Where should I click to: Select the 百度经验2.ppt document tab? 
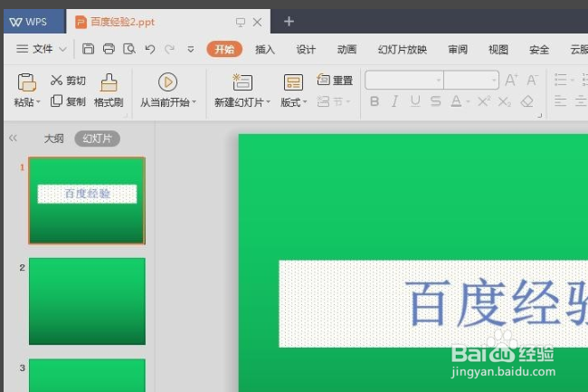(x=168, y=22)
